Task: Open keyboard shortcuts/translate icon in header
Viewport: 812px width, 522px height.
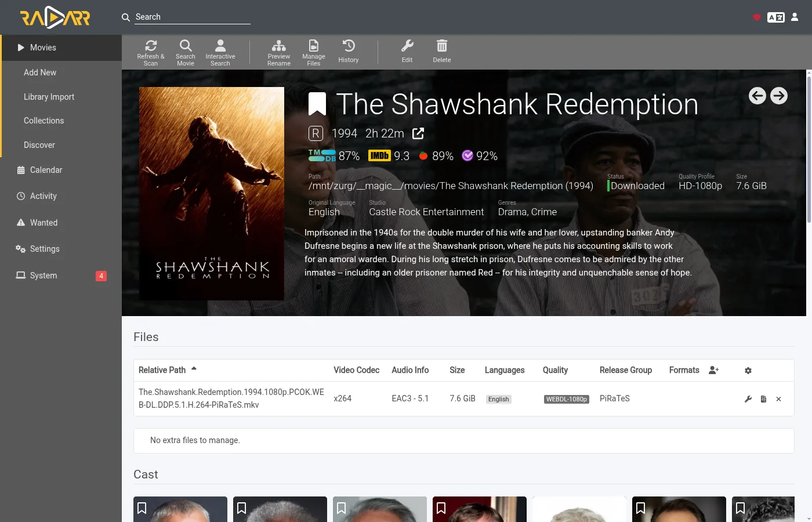Action: pos(776,17)
